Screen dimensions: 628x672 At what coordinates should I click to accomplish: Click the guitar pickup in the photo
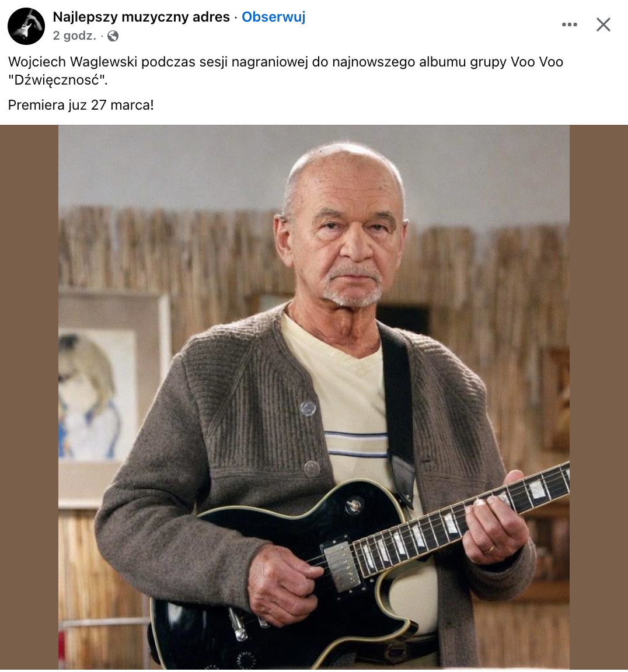pyautogui.click(x=341, y=566)
